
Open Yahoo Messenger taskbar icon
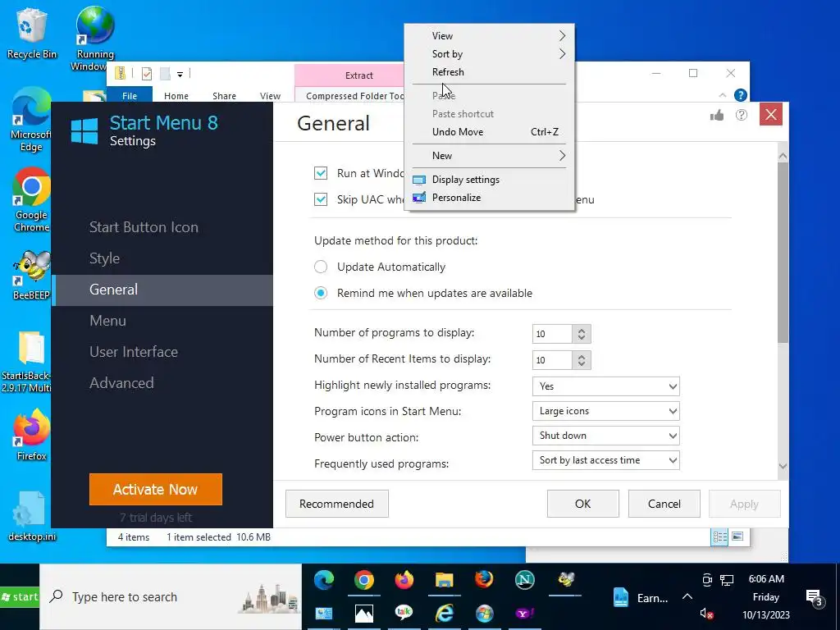pyautogui.click(x=524, y=614)
